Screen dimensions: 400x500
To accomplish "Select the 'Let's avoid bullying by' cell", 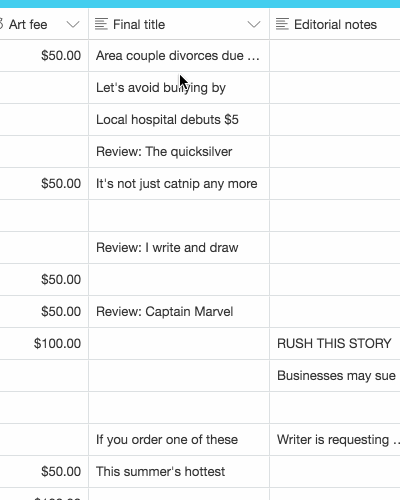I will [179, 88].
